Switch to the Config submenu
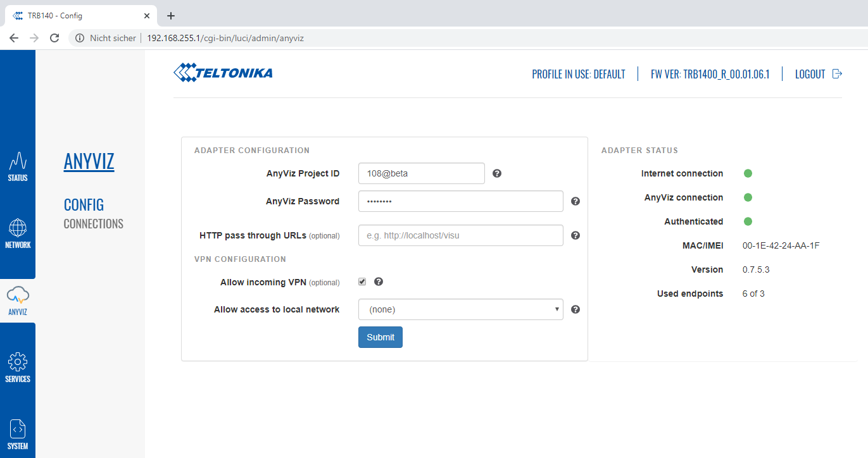The width and height of the screenshot is (868, 458). pos(84,205)
